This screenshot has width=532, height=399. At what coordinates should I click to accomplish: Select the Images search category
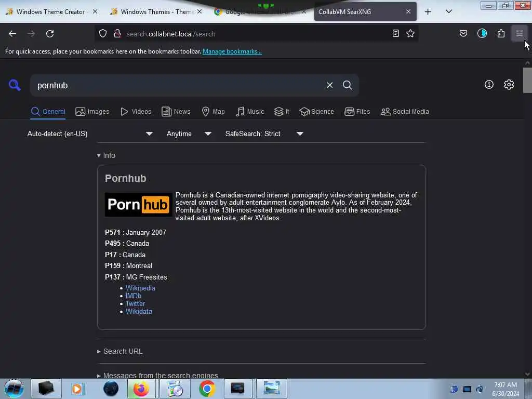point(92,112)
